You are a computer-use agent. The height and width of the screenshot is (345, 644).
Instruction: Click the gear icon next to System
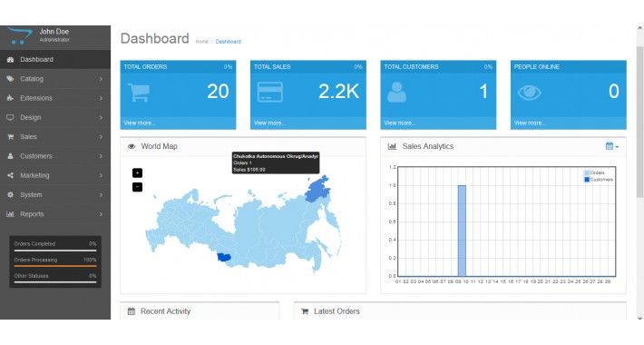(10, 194)
